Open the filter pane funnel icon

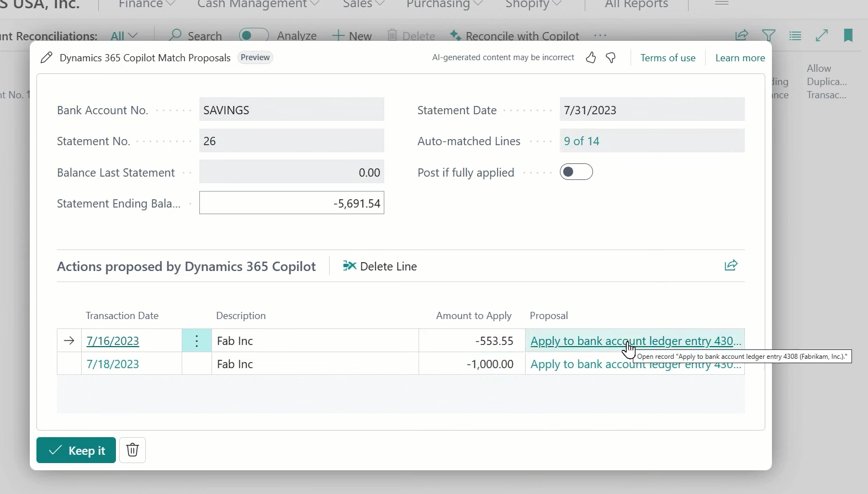pos(768,36)
